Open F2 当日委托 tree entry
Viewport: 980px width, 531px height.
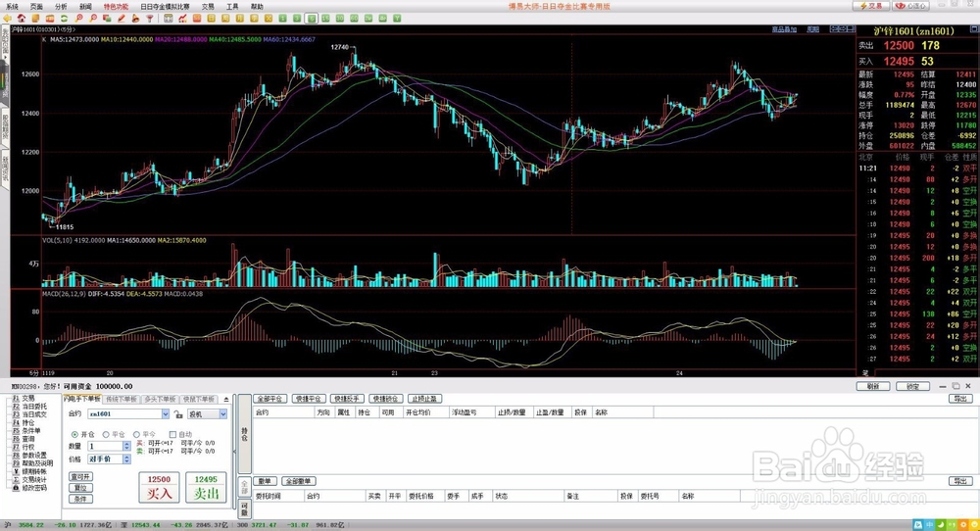[29, 406]
